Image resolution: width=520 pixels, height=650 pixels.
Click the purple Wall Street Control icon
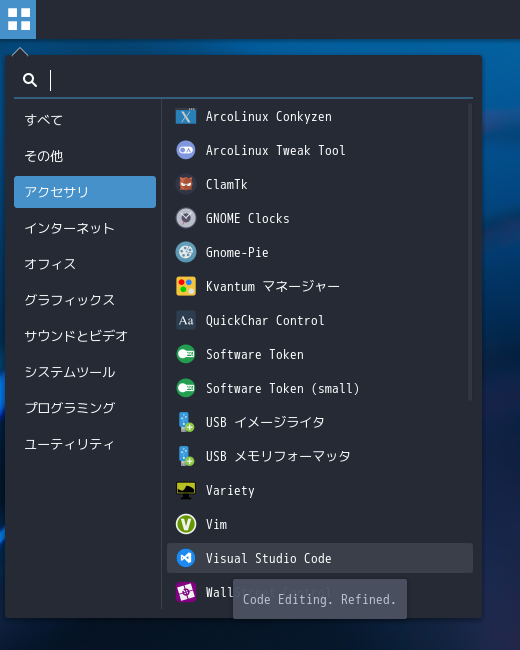[x=186, y=592]
